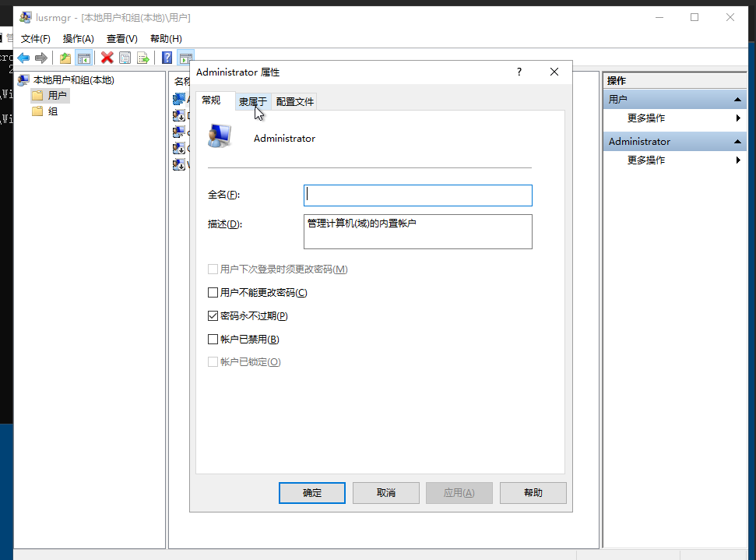Click the export list toolbar icon
The height and width of the screenshot is (560, 756).
pyautogui.click(x=143, y=58)
